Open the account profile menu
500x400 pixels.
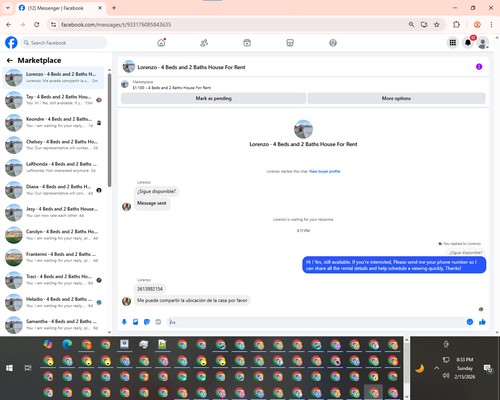[x=483, y=43]
